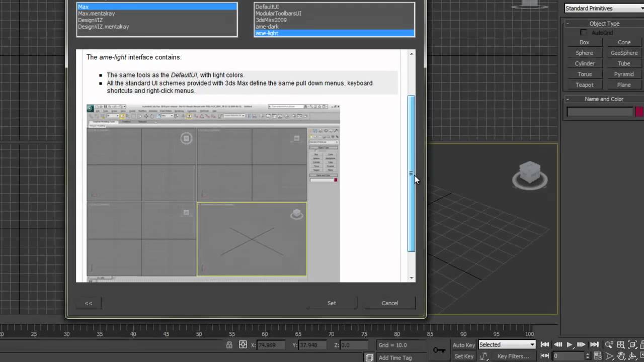Open the Selected key filter dropdown
Screen dimensions: 644x362
506,344
